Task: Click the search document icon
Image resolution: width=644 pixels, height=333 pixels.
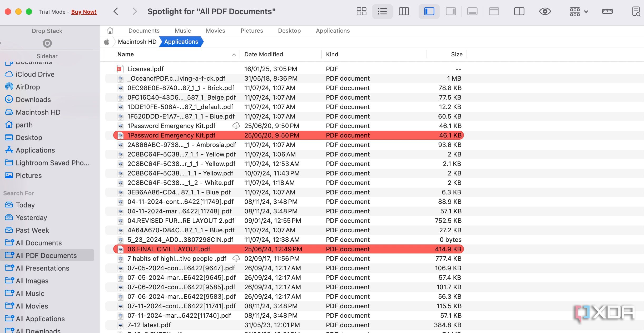Action: (x=636, y=12)
